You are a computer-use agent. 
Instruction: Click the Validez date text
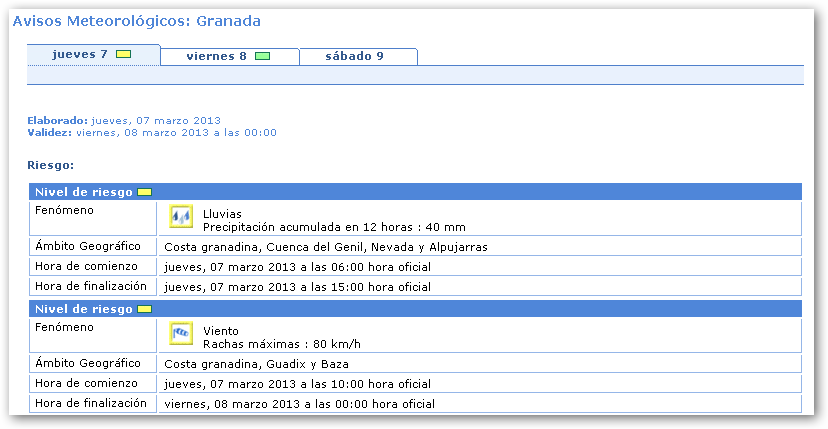point(176,132)
